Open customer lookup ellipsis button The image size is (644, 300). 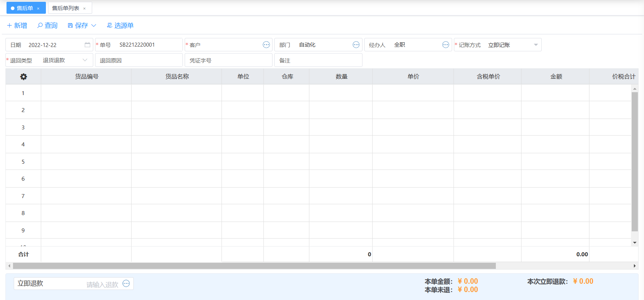click(x=266, y=45)
